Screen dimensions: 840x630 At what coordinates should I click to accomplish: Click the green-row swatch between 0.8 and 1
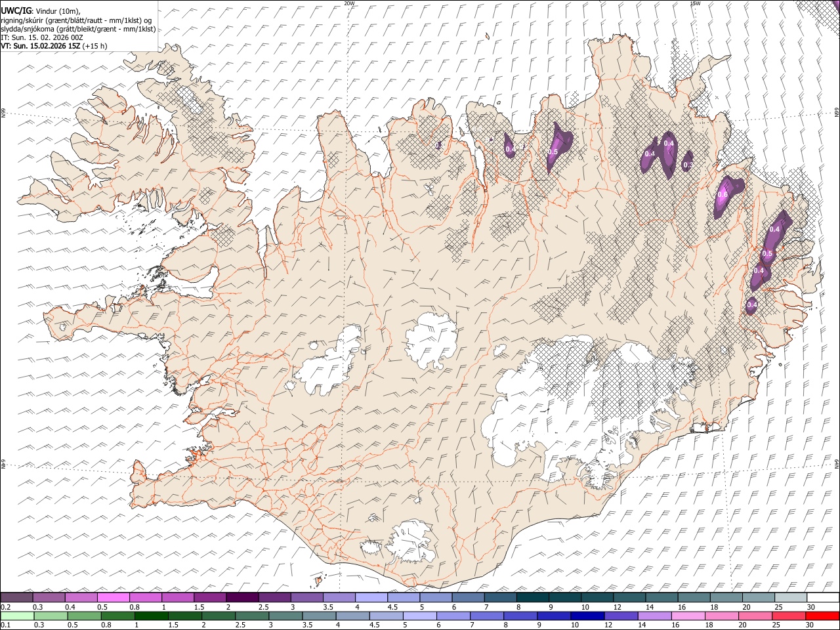pos(119,616)
